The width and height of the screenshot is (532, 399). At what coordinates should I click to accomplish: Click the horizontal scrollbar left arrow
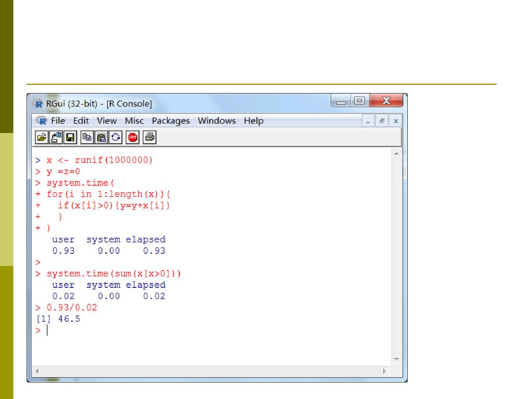click(37, 371)
